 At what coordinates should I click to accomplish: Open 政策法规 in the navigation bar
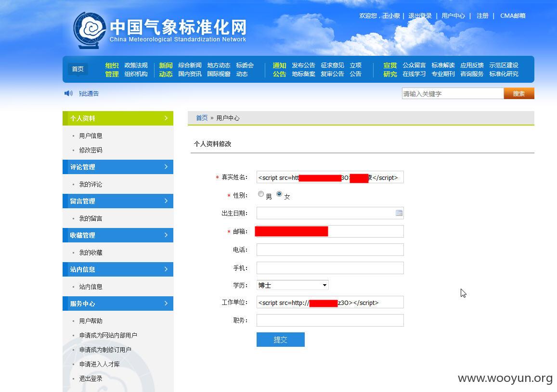pos(136,65)
